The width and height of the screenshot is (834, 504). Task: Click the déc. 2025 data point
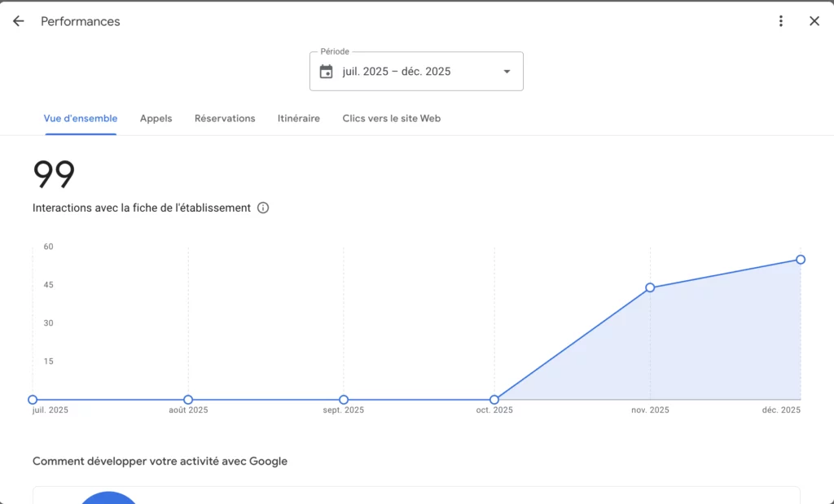[801, 260]
